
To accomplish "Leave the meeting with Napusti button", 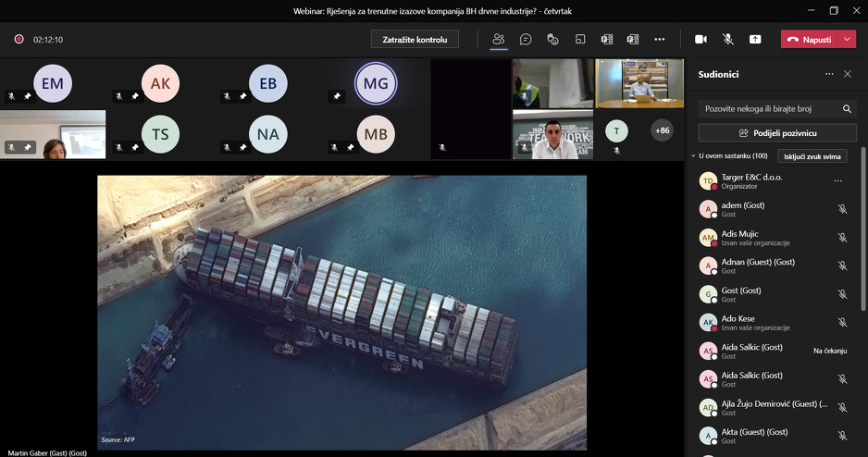I will pyautogui.click(x=811, y=39).
